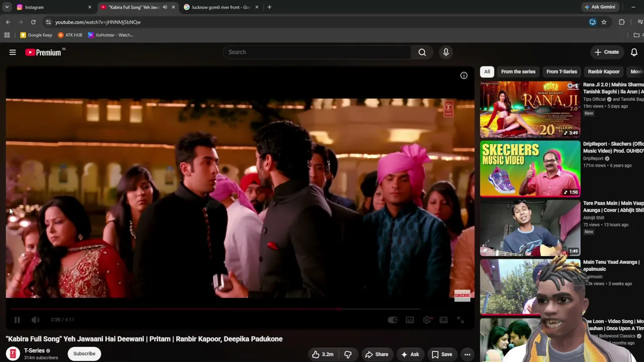Open the T-Series channel avatar

[x=13, y=354]
